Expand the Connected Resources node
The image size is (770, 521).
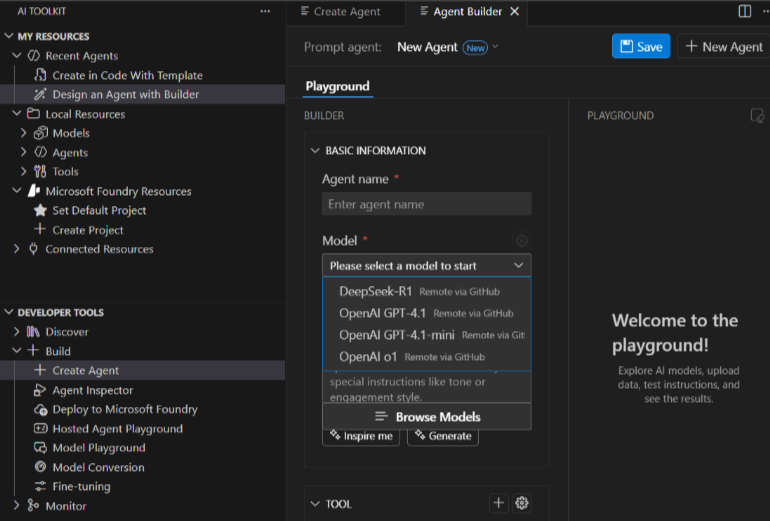[17, 249]
